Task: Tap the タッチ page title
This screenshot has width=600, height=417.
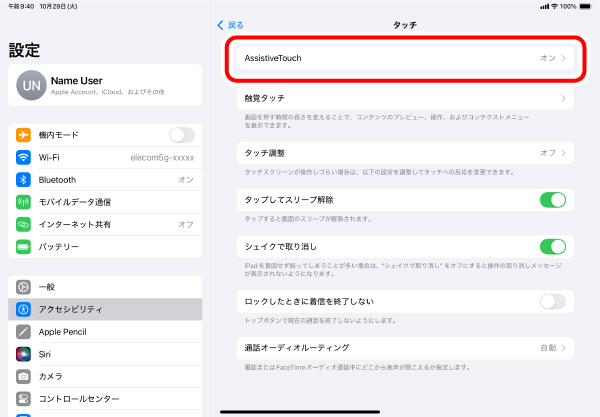Action: (405, 25)
